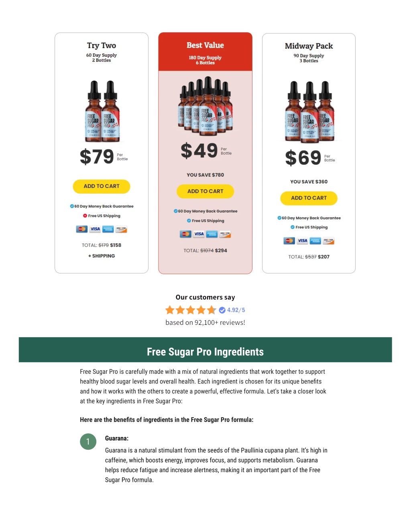This screenshot has height=532, width=411.
Task: Click the Mastercard icon in Try Two card
Action: (82, 229)
